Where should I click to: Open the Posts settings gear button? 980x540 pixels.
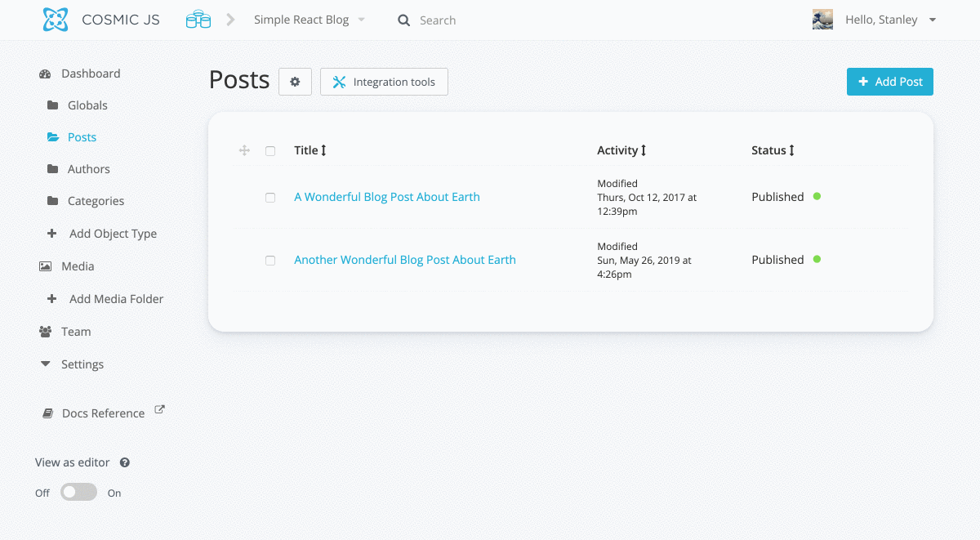click(295, 82)
